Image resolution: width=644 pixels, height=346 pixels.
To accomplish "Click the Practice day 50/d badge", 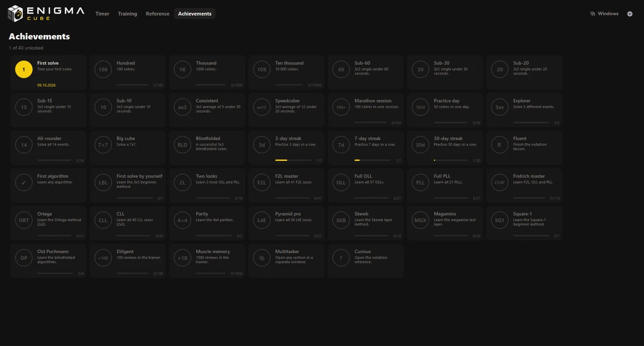I will [421, 107].
